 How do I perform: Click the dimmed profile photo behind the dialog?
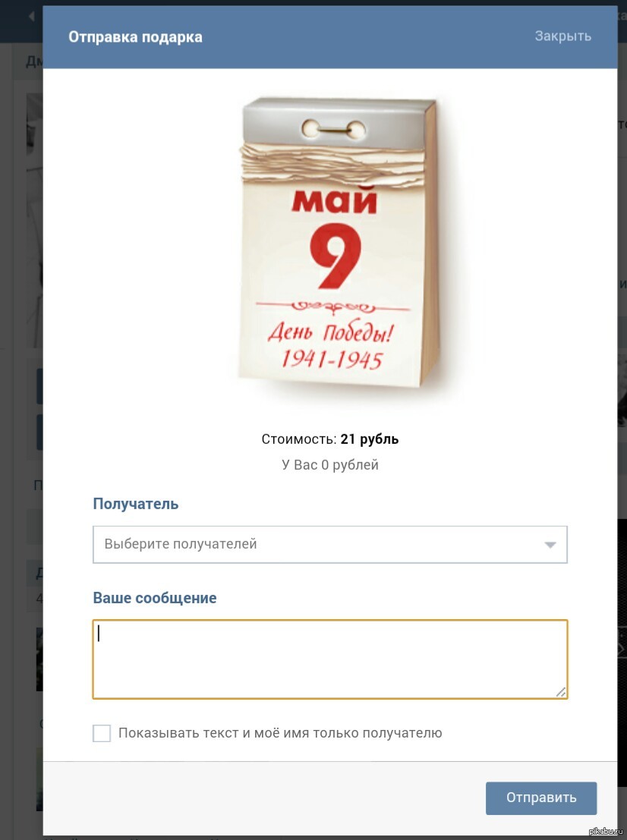click(x=34, y=219)
